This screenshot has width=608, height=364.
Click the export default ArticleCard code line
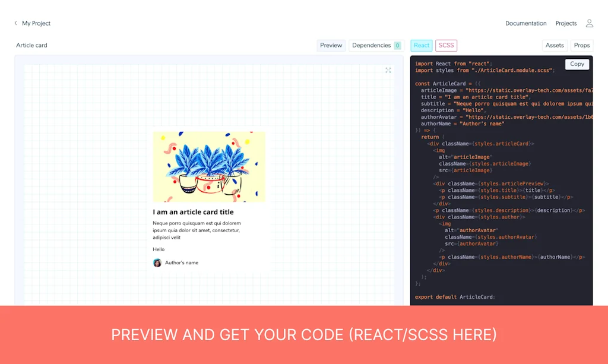[x=455, y=297]
